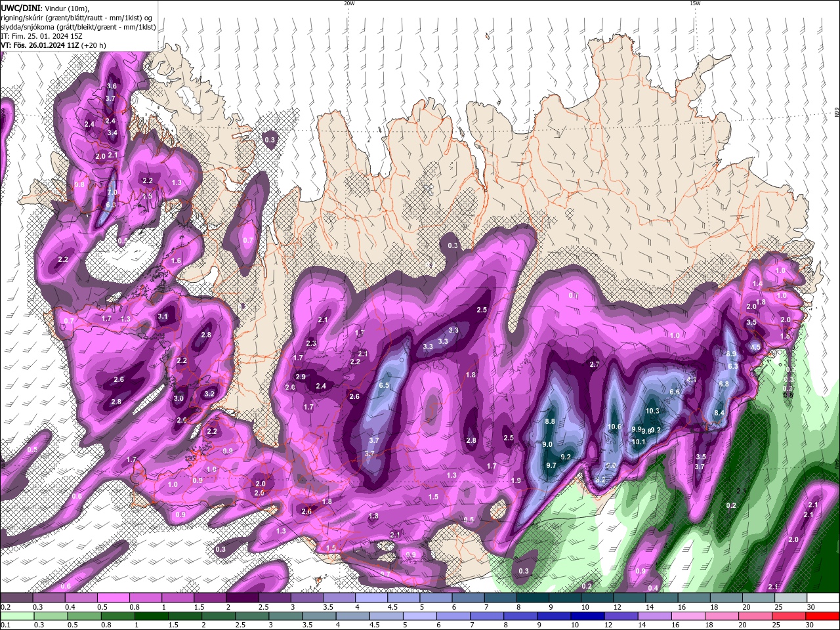Select the IT: Fim. 25. 01. 2024 15Z line
The height and width of the screenshot is (630, 840).
(42, 36)
